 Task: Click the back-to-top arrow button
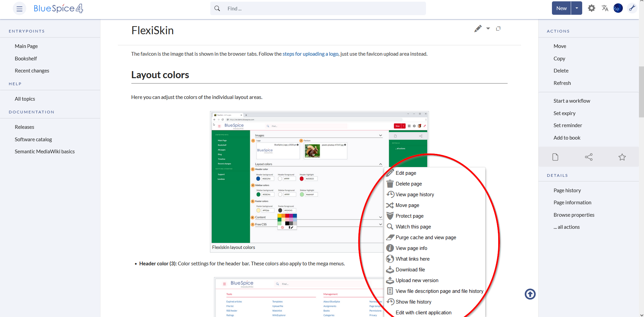(x=530, y=294)
